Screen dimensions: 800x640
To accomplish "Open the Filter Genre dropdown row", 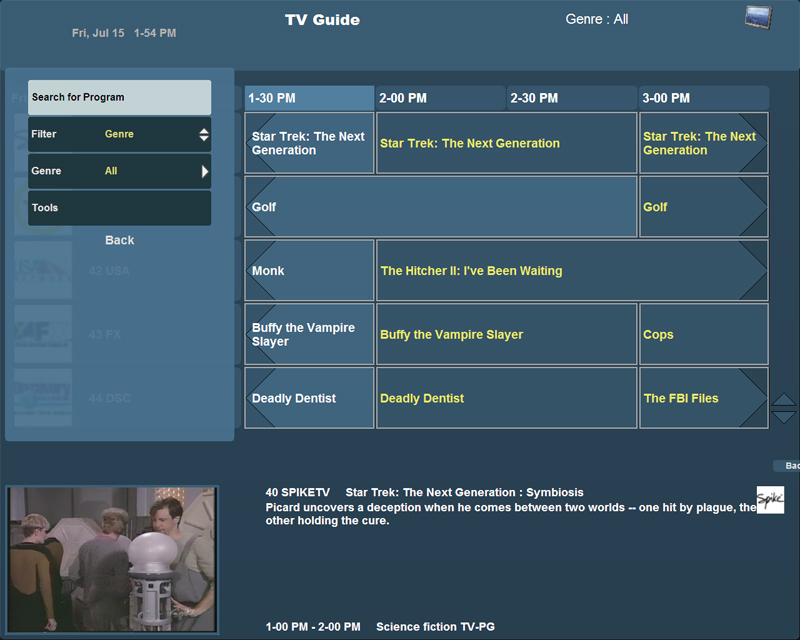I will tap(118, 134).
